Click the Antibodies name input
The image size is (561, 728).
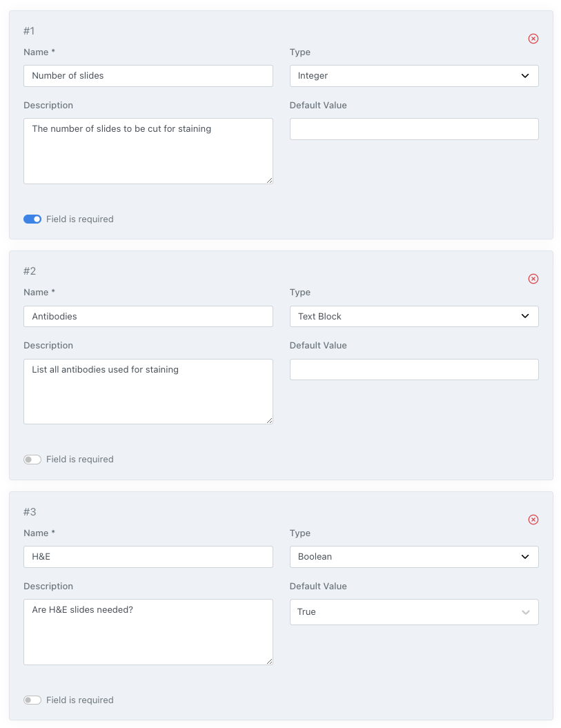[x=148, y=317]
